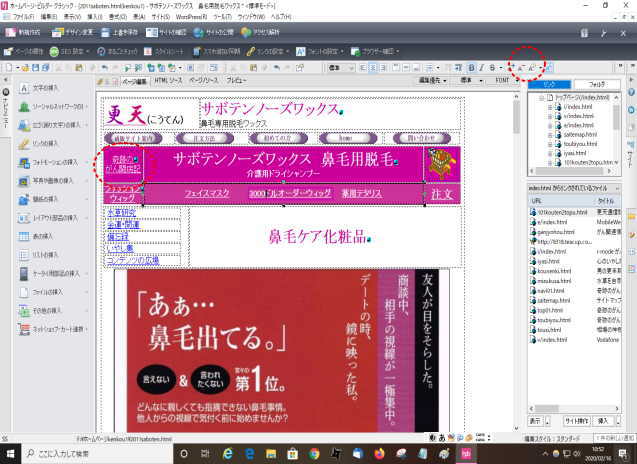The width and height of the screenshot is (637, 464).
Task: Expand the ファイルの挿入 submenu arrow
Action: tap(87, 292)
